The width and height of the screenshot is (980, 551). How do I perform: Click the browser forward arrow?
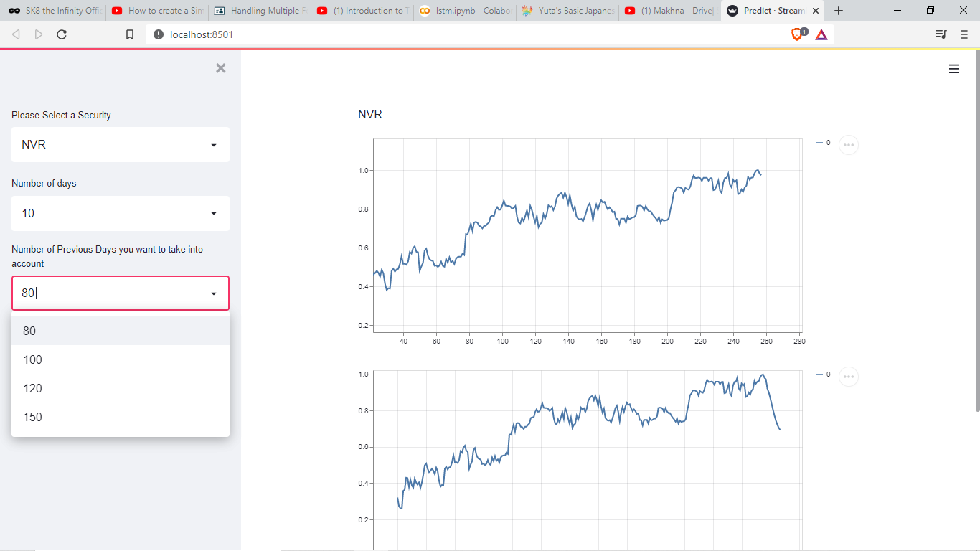click(x=39, y=34)
